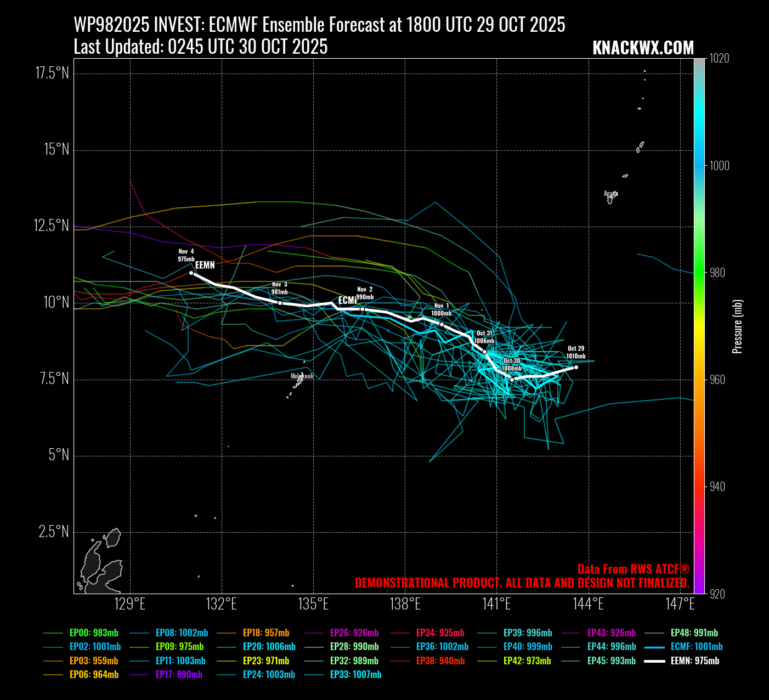Click the Nov 4 975mb track endpoint
This screenshot has width=769, height=700.
pos(191,273)
